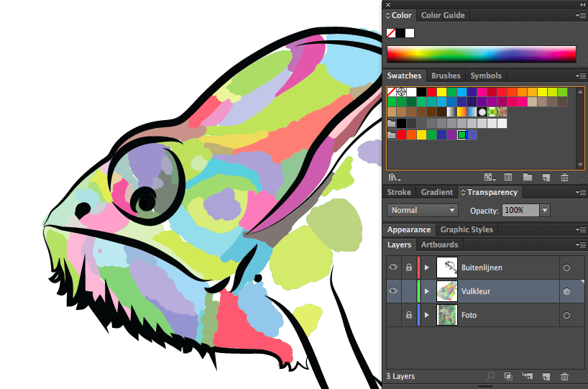Open Swatch Options in Swatches panel
Image resolution: width=588 pixels, height=389 pixels.
point(508,177)
